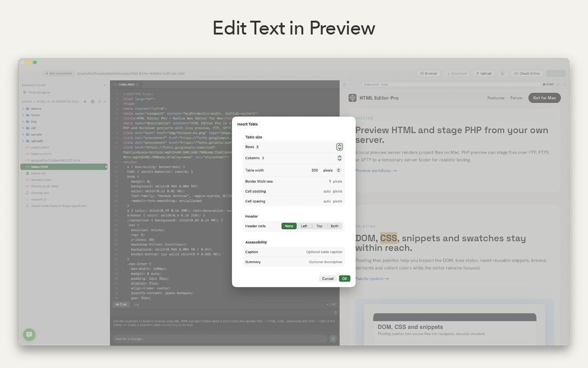
Task: Click the Not connected status badge
Action: click(x=59, y=74)
